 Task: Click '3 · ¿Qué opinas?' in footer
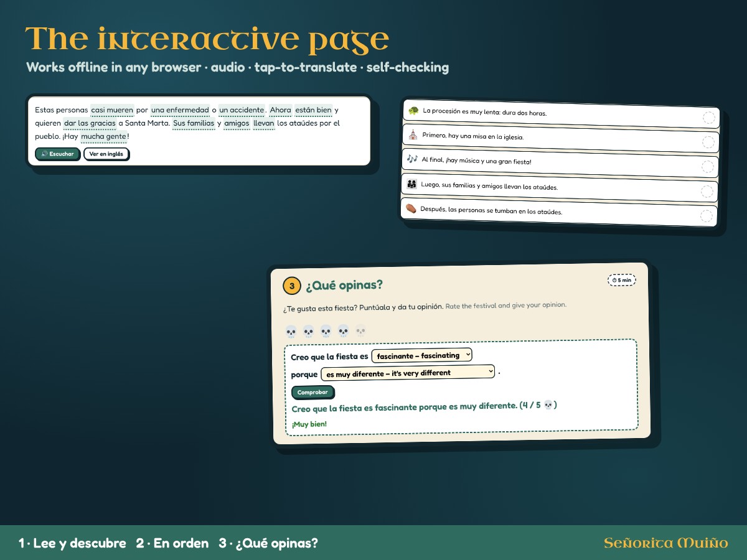pos(268,543)
